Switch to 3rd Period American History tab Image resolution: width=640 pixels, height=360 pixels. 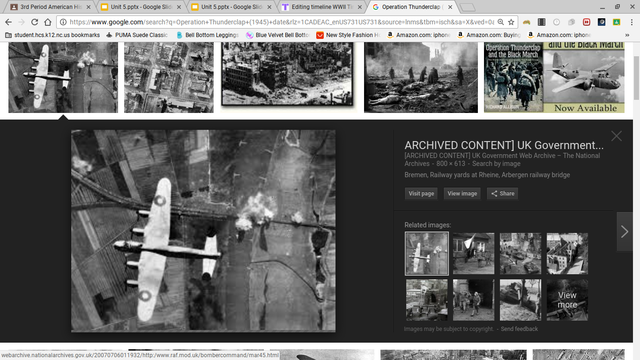pyautogui.click(x=50, y=7)
